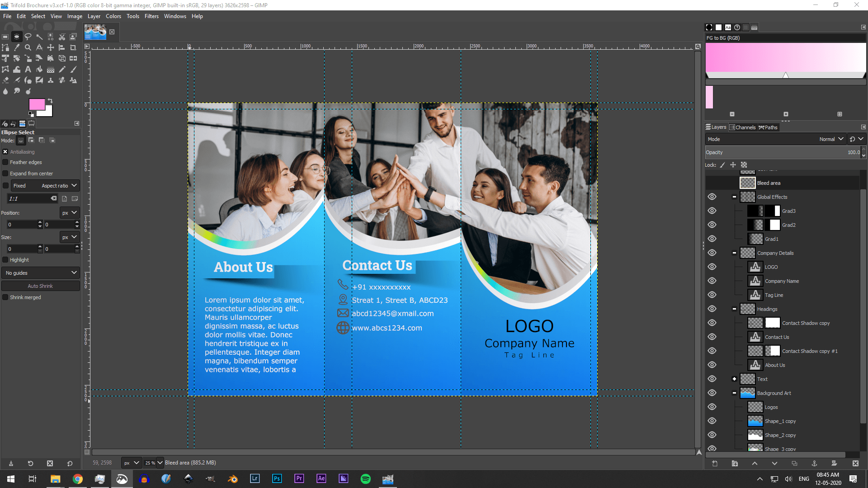The height and width of the screenshot is (488, 868).
Task: Open the Filters menu
Action: click(x=151, y=16)
